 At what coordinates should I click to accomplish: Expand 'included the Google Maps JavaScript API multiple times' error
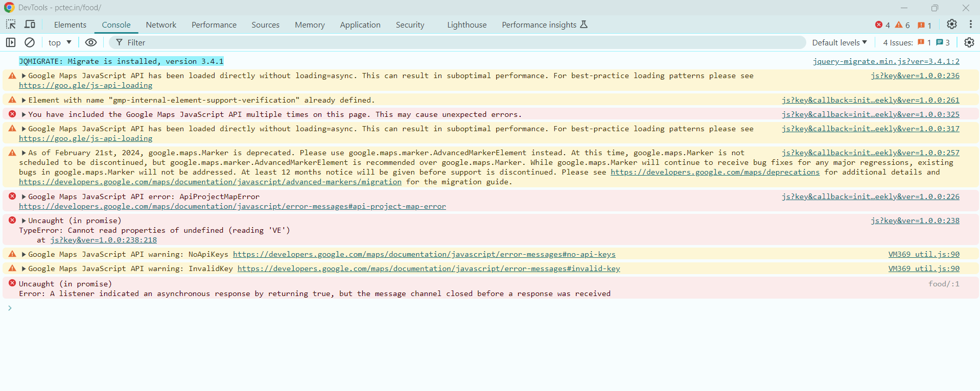24,114
